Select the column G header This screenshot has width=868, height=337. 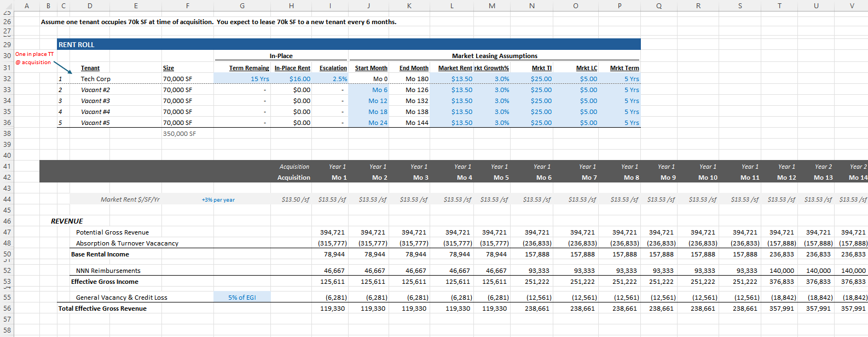coord(242,5)
